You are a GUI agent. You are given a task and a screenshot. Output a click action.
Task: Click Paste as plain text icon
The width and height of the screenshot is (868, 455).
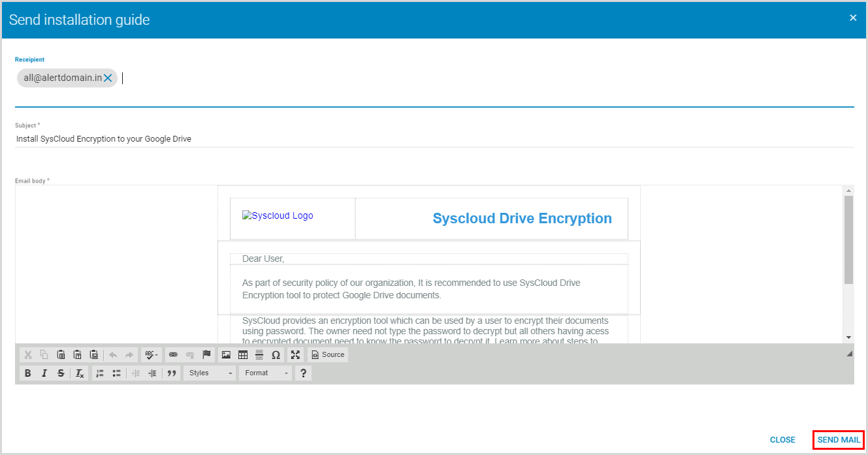[77, 354]
